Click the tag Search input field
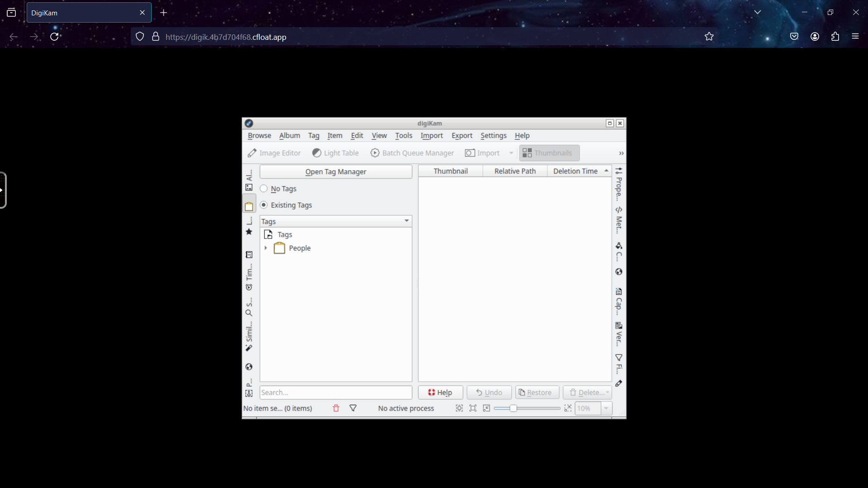Image resolution: width=868 pixels, height=488 pixels. (x=336, y=392)
